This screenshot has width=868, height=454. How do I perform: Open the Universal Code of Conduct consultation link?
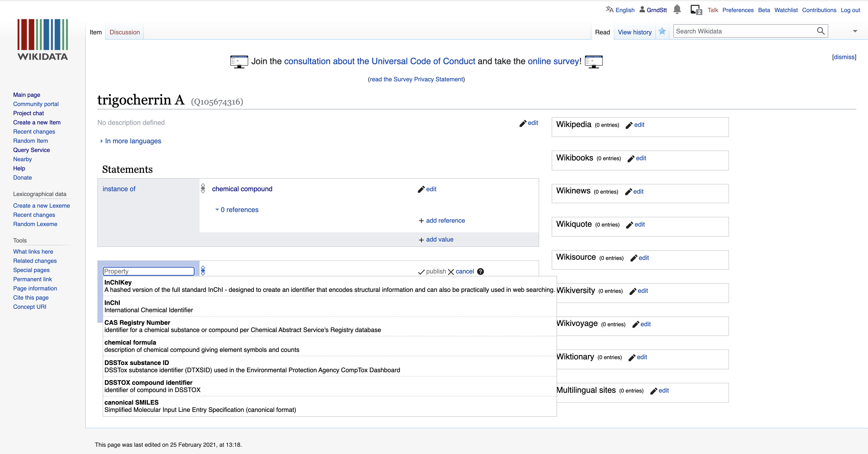[380, 61]
